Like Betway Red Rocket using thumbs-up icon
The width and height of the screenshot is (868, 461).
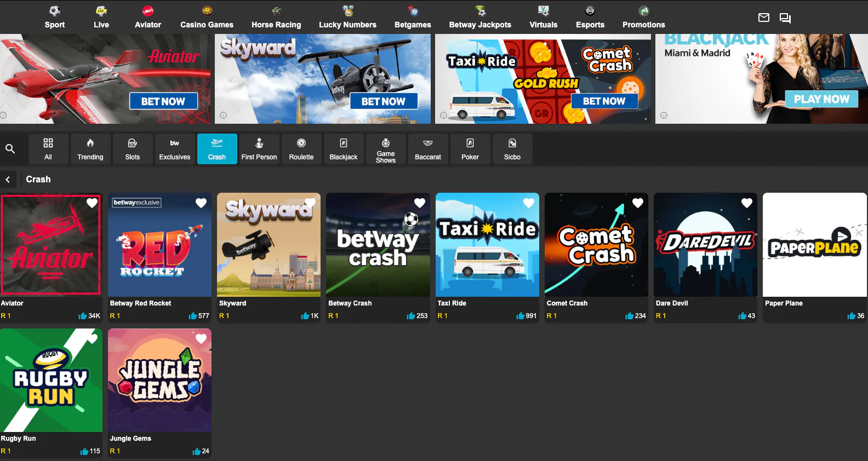point(193,316)
